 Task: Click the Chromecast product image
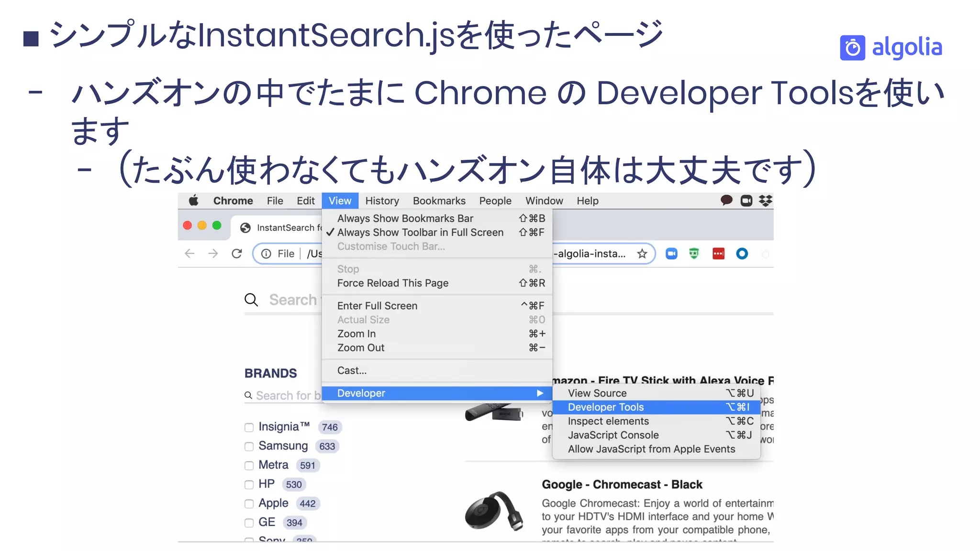tap(494, 511)
